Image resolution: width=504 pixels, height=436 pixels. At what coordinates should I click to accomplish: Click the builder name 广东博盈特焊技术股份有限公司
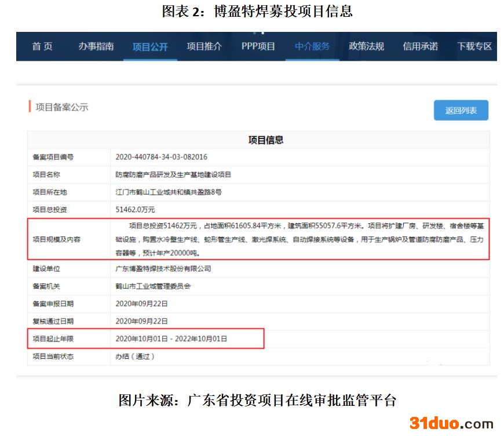click(x=163, y=268)
